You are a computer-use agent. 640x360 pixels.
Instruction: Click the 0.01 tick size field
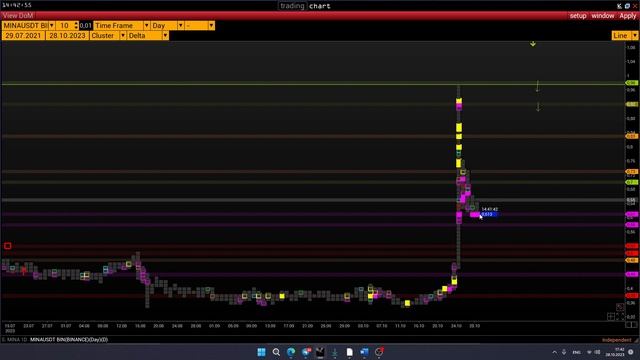point(85,25)
